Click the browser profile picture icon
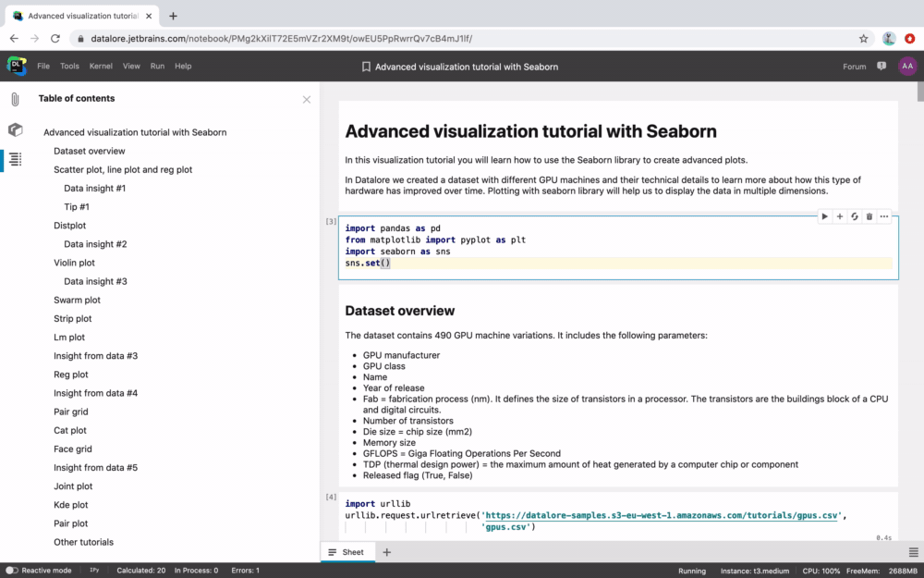This screenshot has width=924, height=578. [889, 38]
